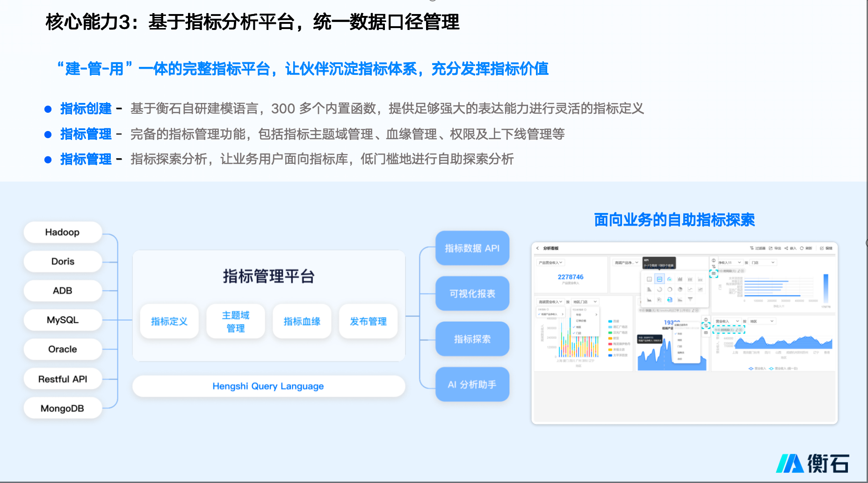This screenshot has width=868, height=483.
Task: Select the pie chart icon in the chart picker
Action: [x=680, y=289]
